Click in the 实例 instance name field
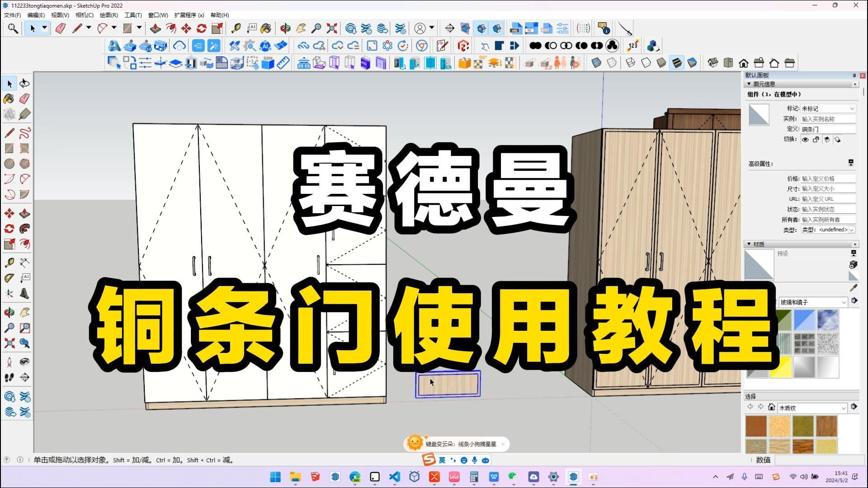 [x=828, y=119]
